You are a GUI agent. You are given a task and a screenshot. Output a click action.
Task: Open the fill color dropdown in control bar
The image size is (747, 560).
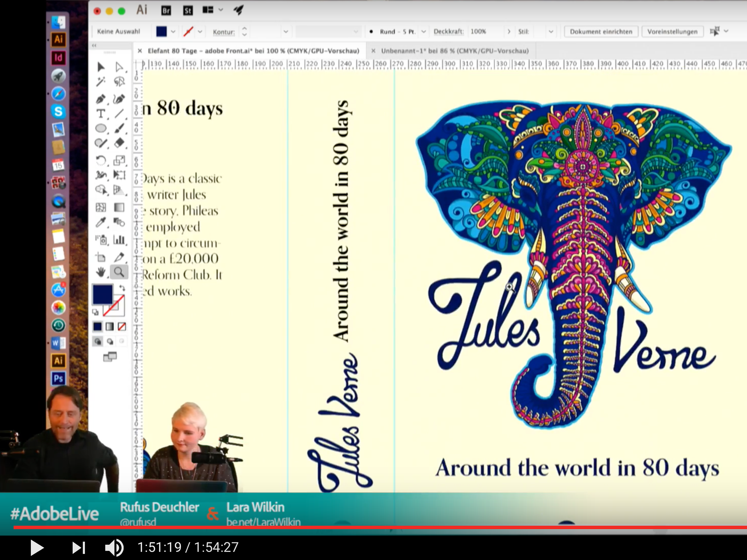[x=173, y=31]
